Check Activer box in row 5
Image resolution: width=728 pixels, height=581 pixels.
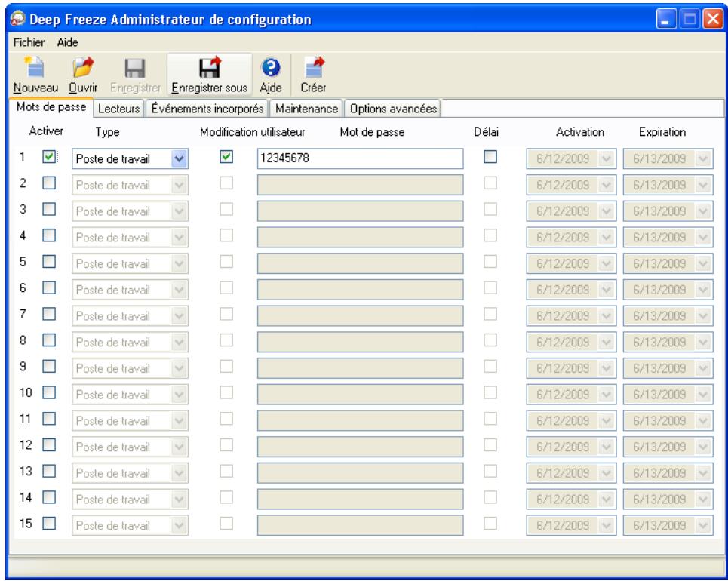(x=49, y=262)
